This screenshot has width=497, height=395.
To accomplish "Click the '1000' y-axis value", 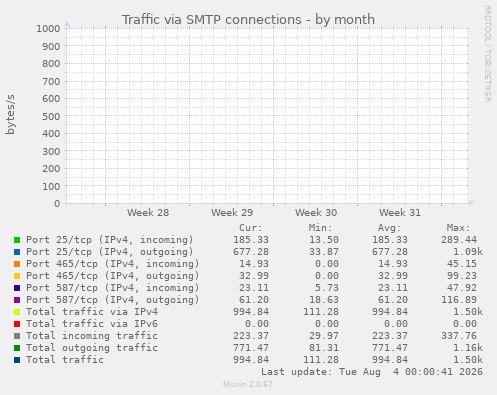I will tap(48, 28).
